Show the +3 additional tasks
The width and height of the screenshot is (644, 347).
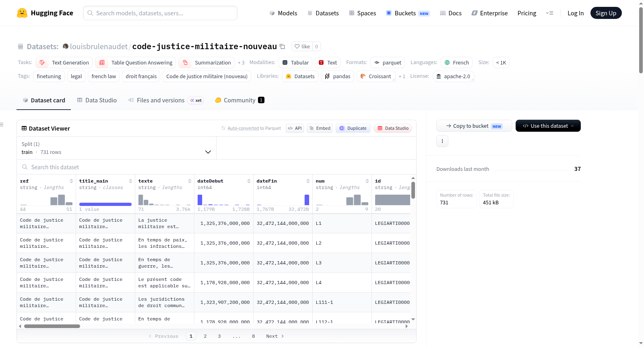pyautogui.click(x=241, y=63)
